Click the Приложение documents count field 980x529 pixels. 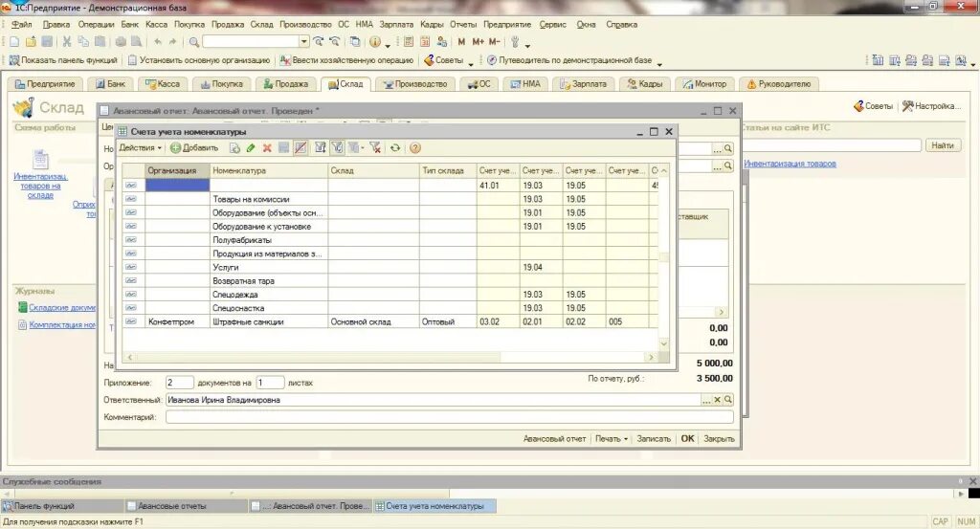179,383
